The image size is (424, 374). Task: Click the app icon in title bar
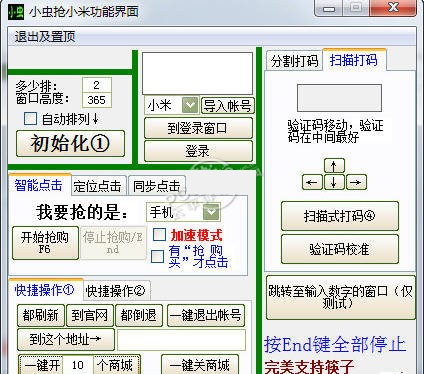[16, 12]
